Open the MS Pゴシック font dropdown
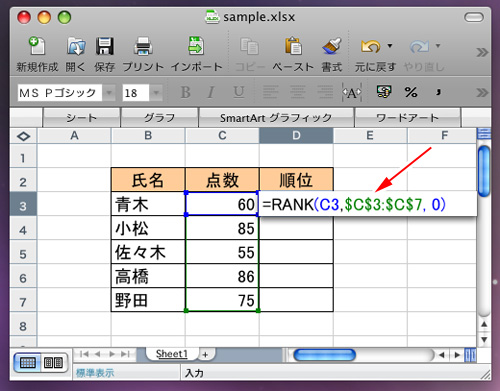The height and width of the screenshot is (391, 500). coord(109,93)
